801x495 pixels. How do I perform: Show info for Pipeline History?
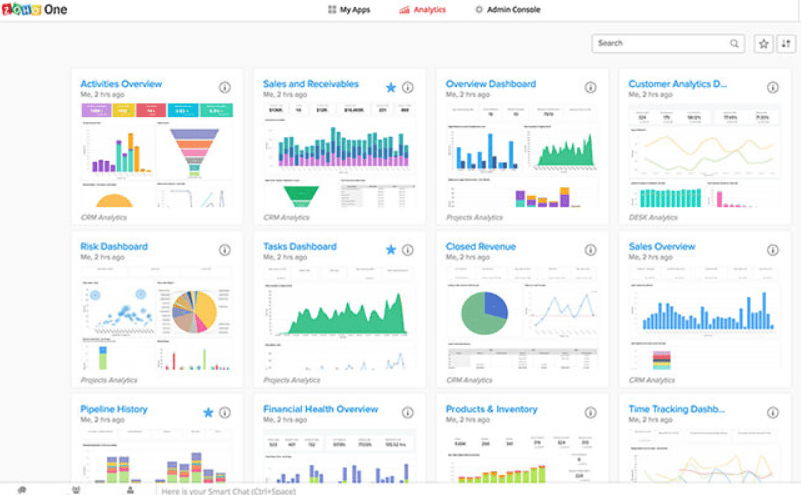(x=225, y=412)
